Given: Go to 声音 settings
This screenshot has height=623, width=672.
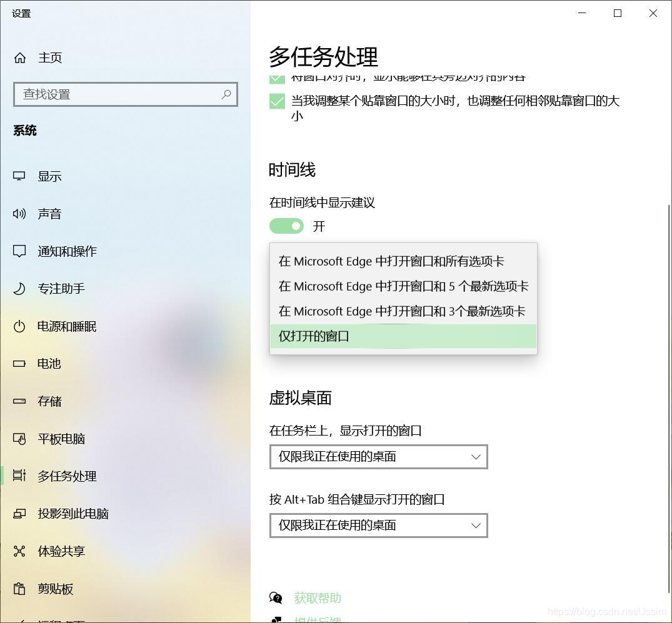Looking at the screenshot, I should [50, 214].
